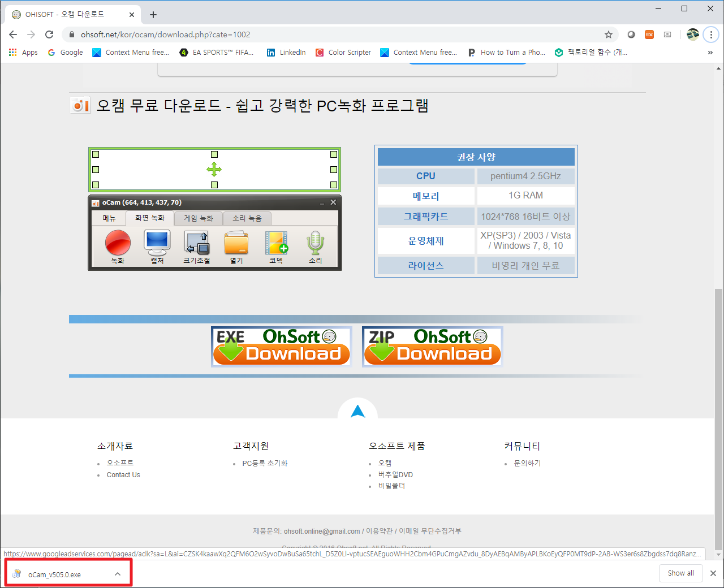Image resolution: width=724 pixels, height=588 pixels.
Task: Click the green move cross handle
Action: click(214, 169)
